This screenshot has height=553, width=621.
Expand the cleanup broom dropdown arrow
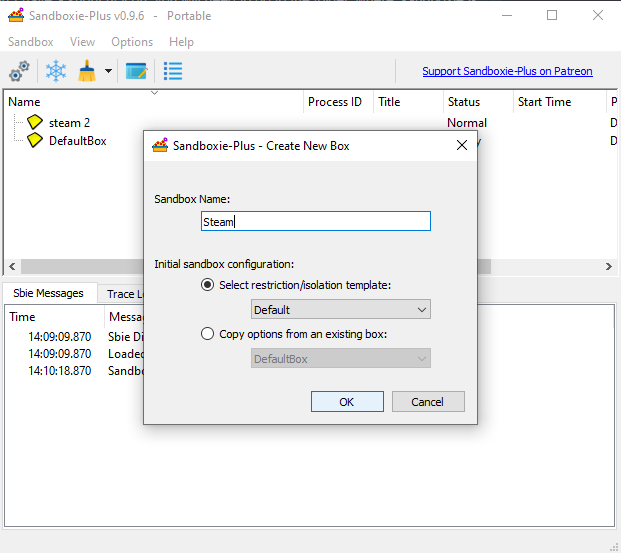pyautogui.click(x=108, y=71)
